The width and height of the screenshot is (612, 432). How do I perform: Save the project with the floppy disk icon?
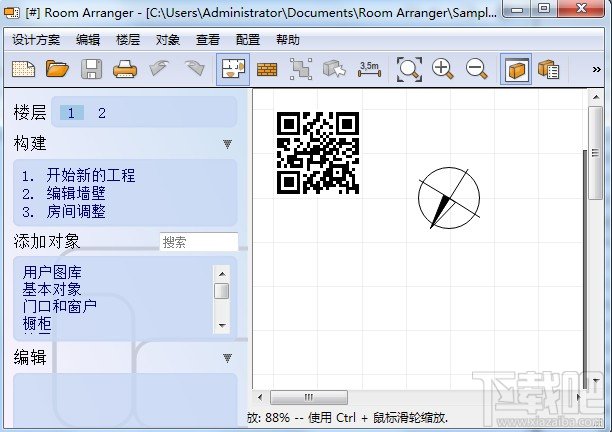(x=91, y=69)
